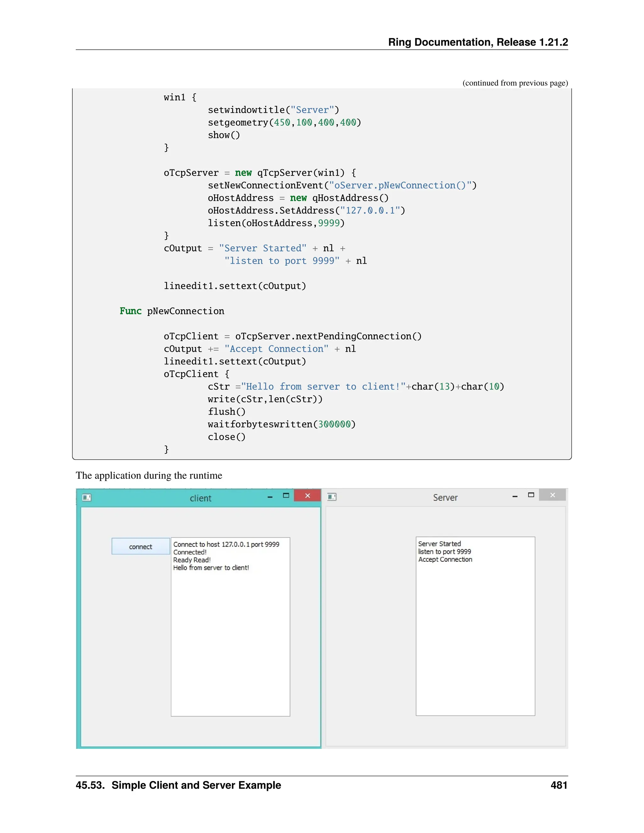
Task: Click the Server window's app icon
Action: (x=332, y=497)
